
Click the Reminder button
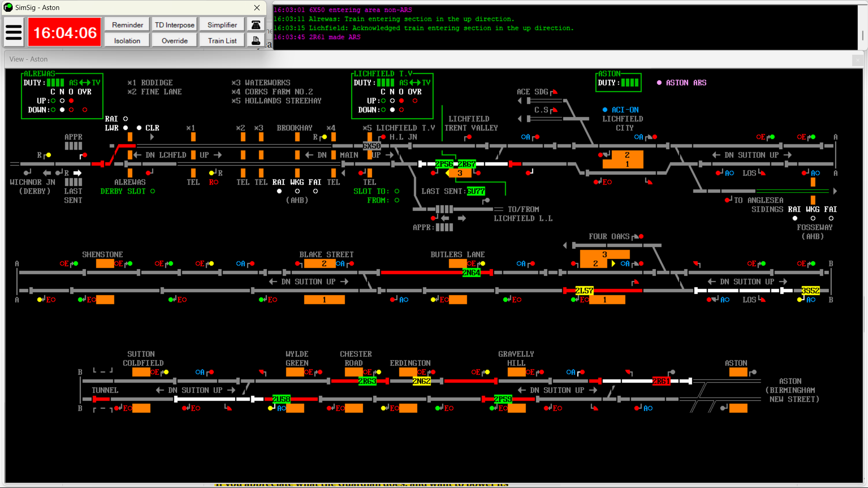click(x=127, y=24)
